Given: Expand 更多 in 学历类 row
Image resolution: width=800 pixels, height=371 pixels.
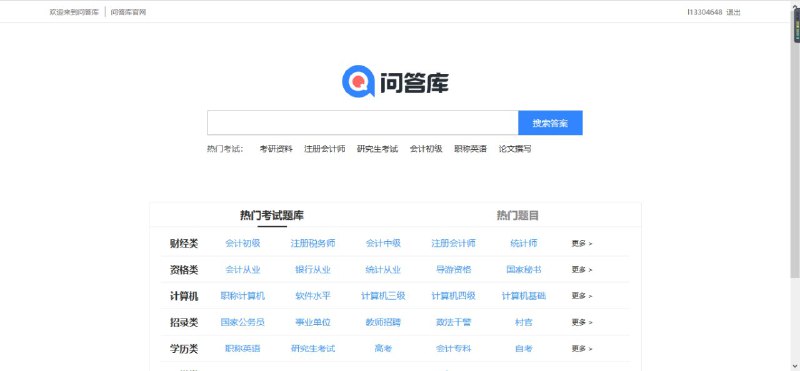Looking at the screenshot, I should point(582,349).
